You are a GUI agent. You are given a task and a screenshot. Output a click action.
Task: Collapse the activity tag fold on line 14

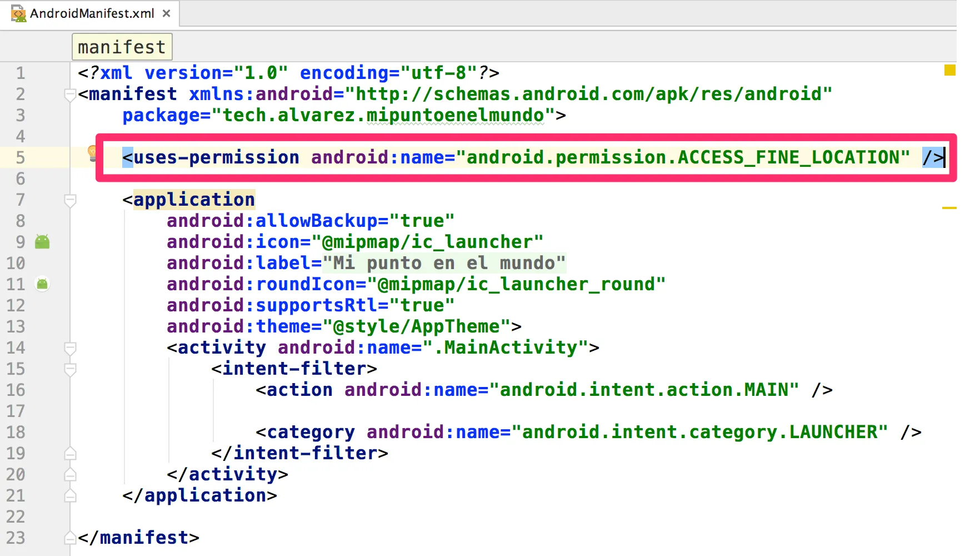[x=70, y=349]
